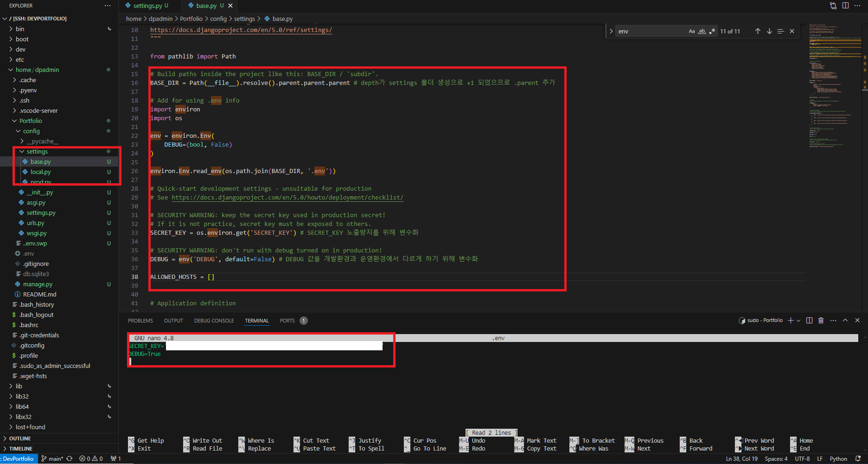The height and width of the screenshot is (464, 868).
Task: Expand the lost+found folder
Action: (30, 427)
